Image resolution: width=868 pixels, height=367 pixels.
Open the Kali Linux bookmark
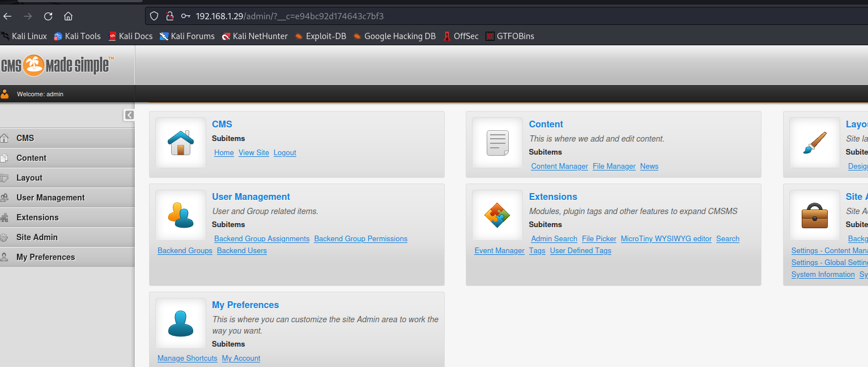point(24,36)
